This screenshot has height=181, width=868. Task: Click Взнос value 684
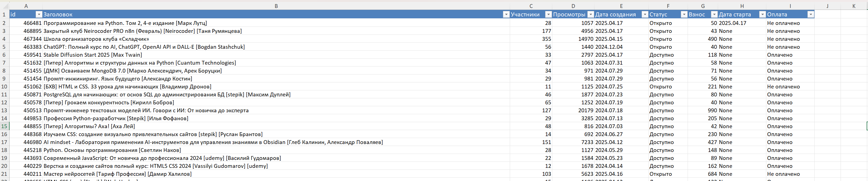[x=703, y=174]
